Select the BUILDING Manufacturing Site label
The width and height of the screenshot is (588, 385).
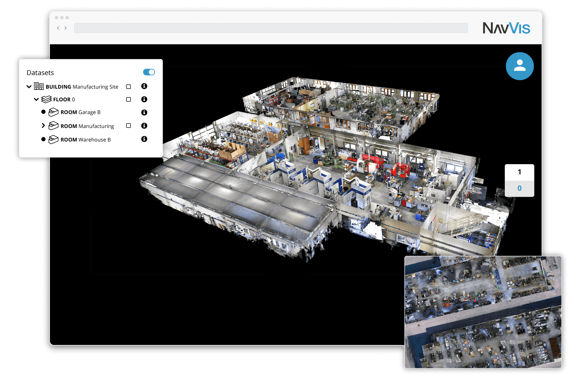tap(82, 87)
